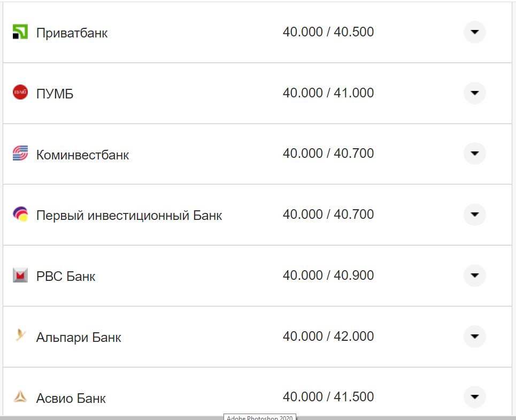Click the Приватбанк logo icon

(20, 32)
